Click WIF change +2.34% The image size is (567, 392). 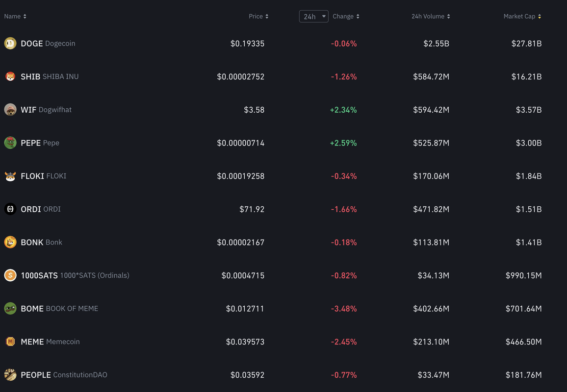click(x=343, y=110)
